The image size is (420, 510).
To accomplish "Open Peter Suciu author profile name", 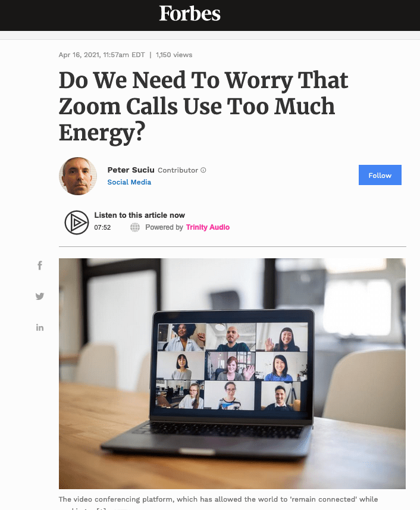I will point(131,170).
